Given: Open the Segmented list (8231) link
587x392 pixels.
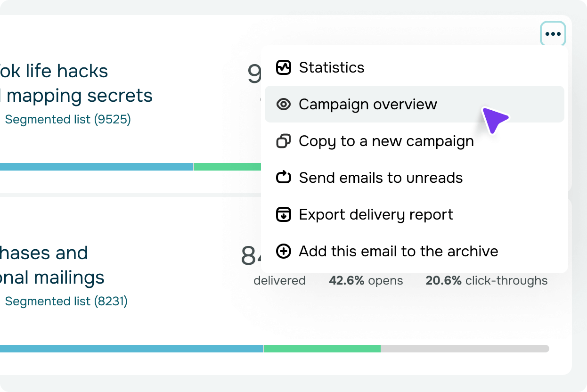Looking at the screenshot, I should pyautogui.click(x=66, y=301).
